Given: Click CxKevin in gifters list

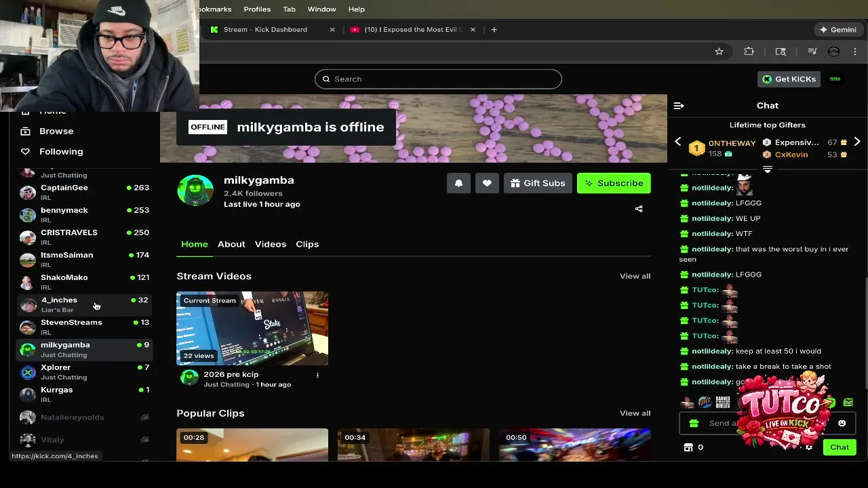Looking at the screenshot, I should click(791, 155).
